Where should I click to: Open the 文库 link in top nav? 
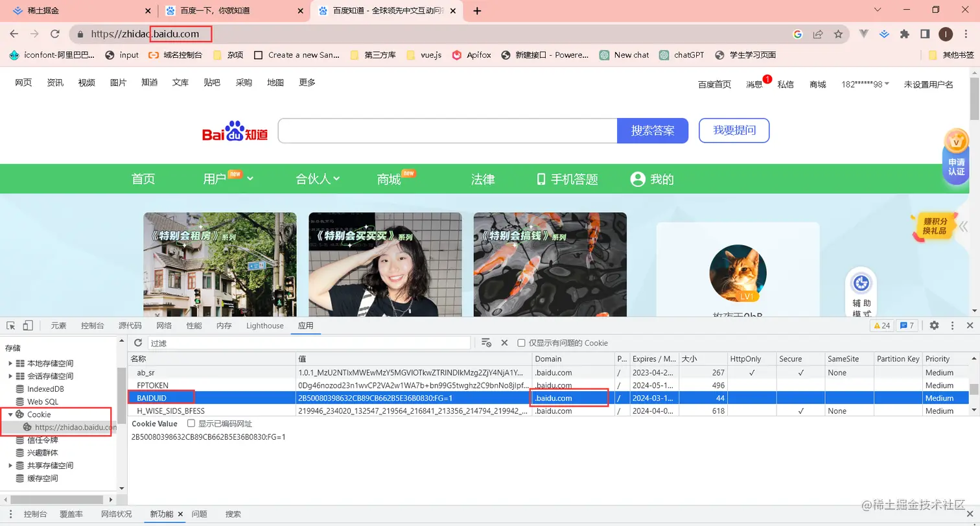180,83
